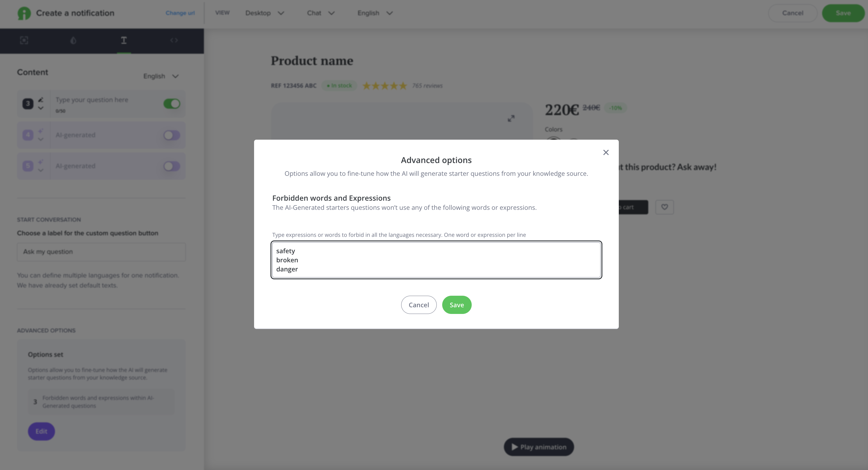Enable the AI-generated question 5 toggle
The height and width of the screenshot is (470, 868).
pos(172,166)
